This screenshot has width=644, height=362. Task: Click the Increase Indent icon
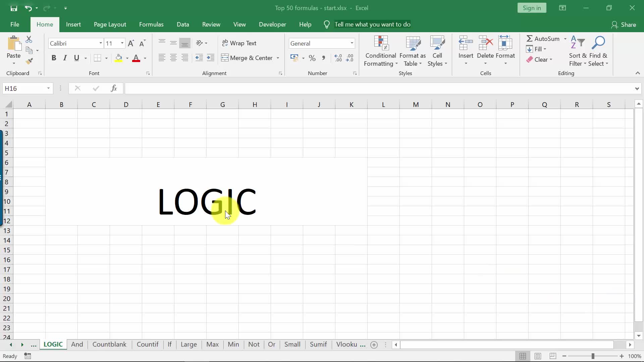pyautogui.click(x=210, y=58)
